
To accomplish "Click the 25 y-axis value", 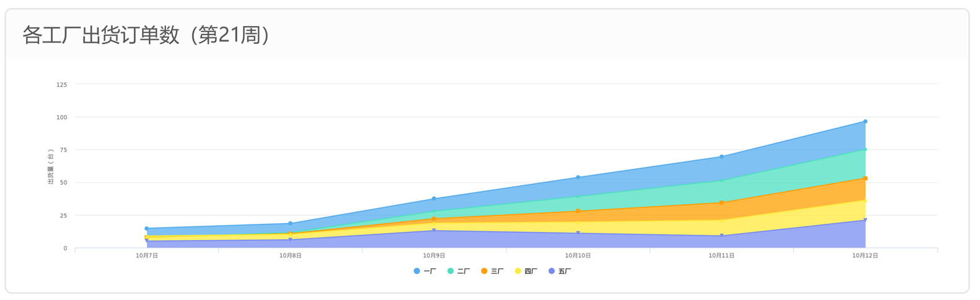I will point(64,215).
